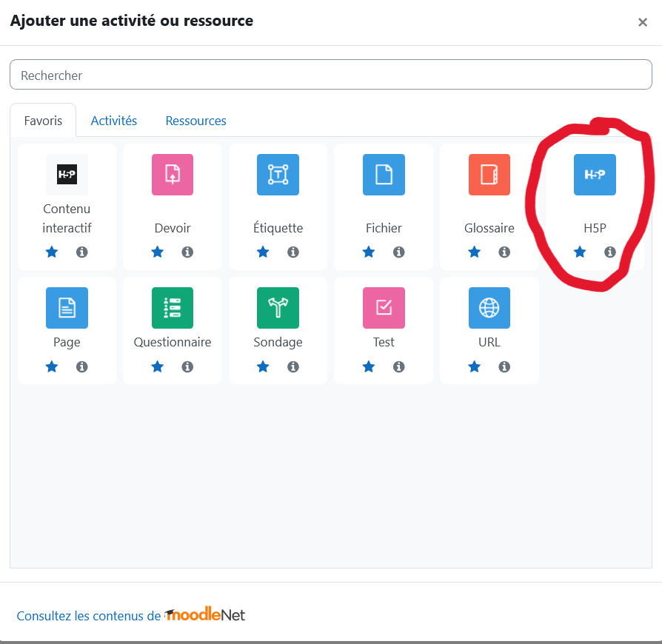The height and width of the screenshot is (644, 662).
Task: Switch to the Ressources tab
Action: pos(196,121)
